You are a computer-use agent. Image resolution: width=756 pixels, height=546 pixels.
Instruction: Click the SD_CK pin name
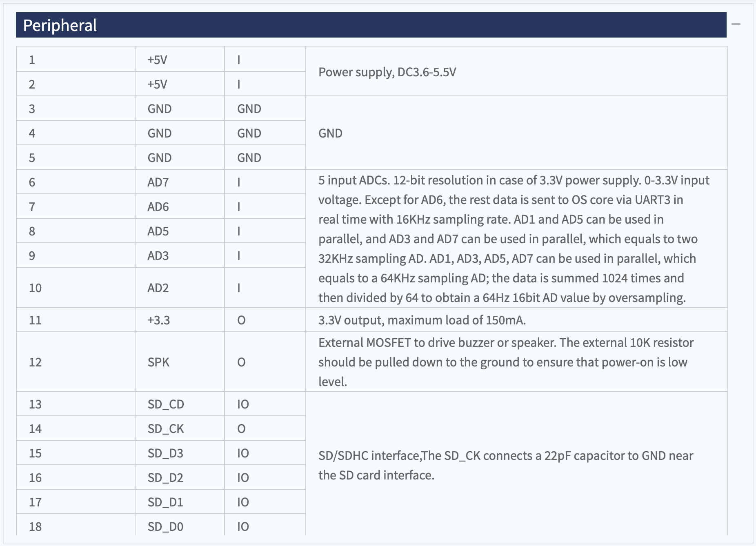point(166,428)
